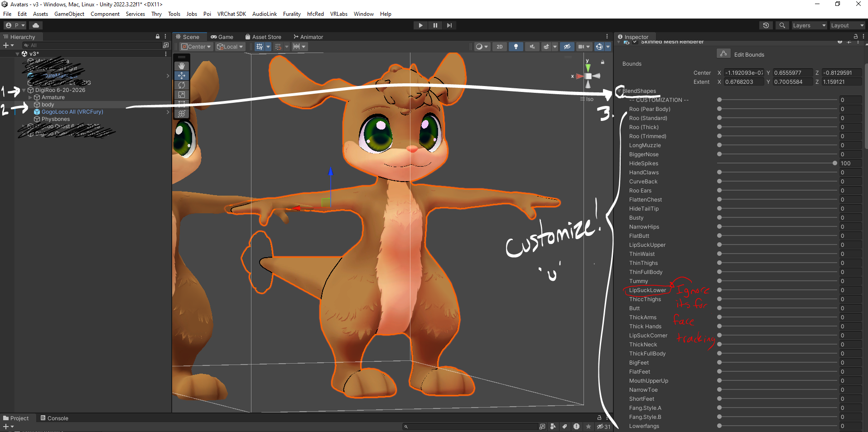Open the GameObject menu
The image size is (868, 432).
click(x=69, y=14)
